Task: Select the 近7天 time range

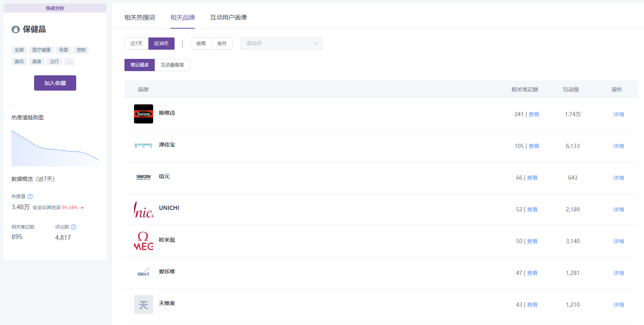Action: pos(136,44)
